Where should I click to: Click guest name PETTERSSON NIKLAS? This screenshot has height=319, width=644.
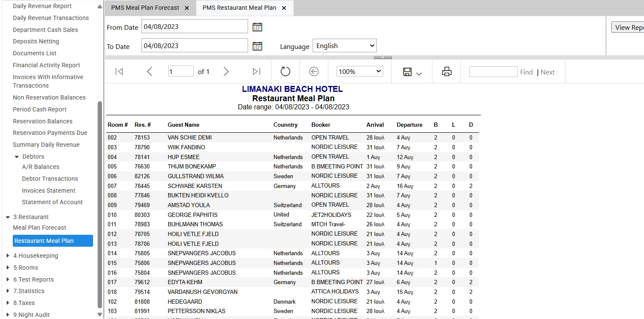[197, 311]
